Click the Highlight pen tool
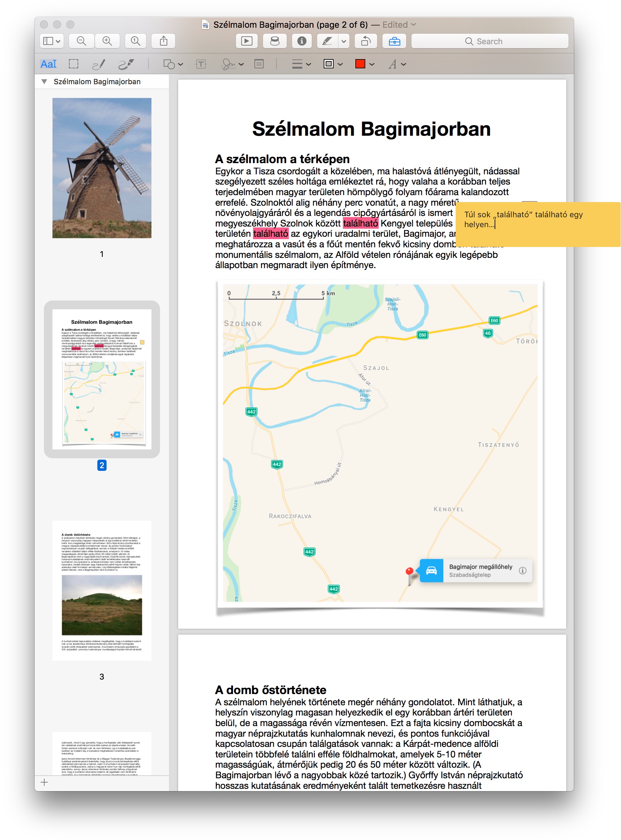 click(327, 41)
